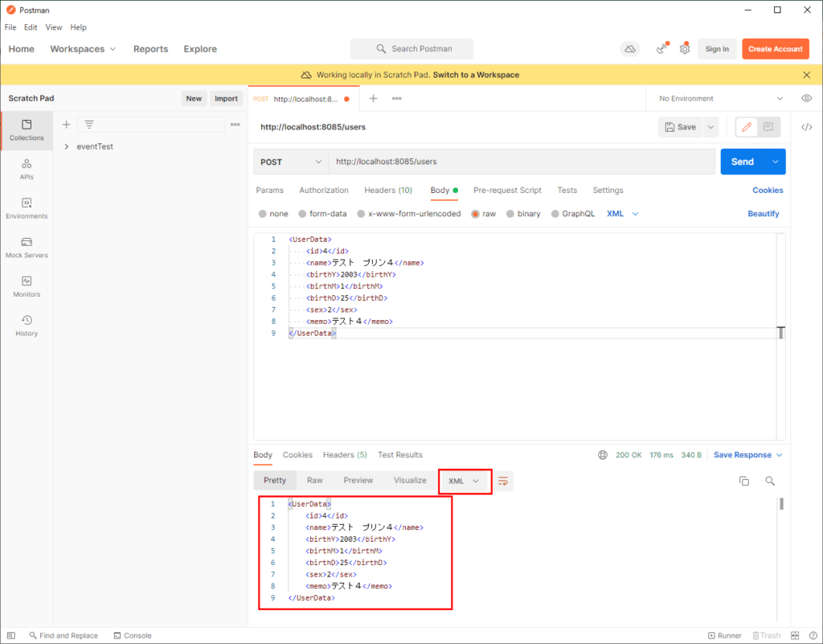823x644 pixels.
Task: Switch to the Pre-request Script tab
Action: point(508,190)
